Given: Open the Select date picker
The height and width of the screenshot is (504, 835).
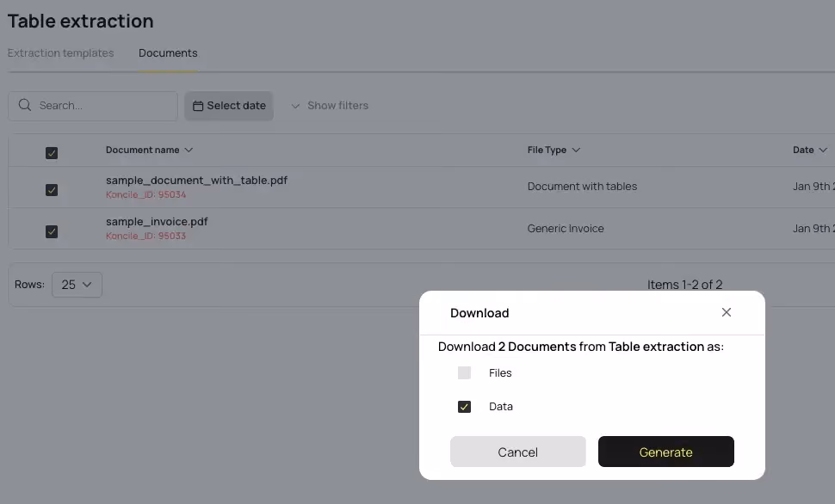Looking at the screenshot, I should (229, 106).
